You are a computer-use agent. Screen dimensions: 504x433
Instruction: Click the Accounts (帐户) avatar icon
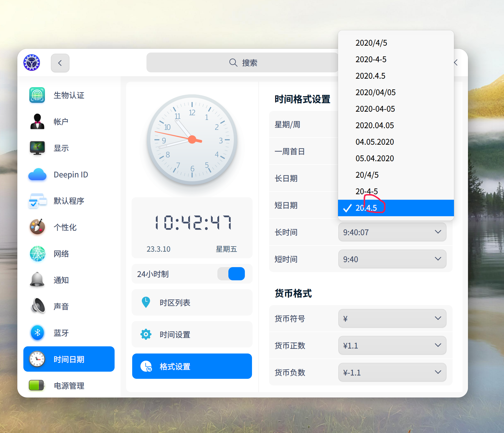[x=37, y=122]
